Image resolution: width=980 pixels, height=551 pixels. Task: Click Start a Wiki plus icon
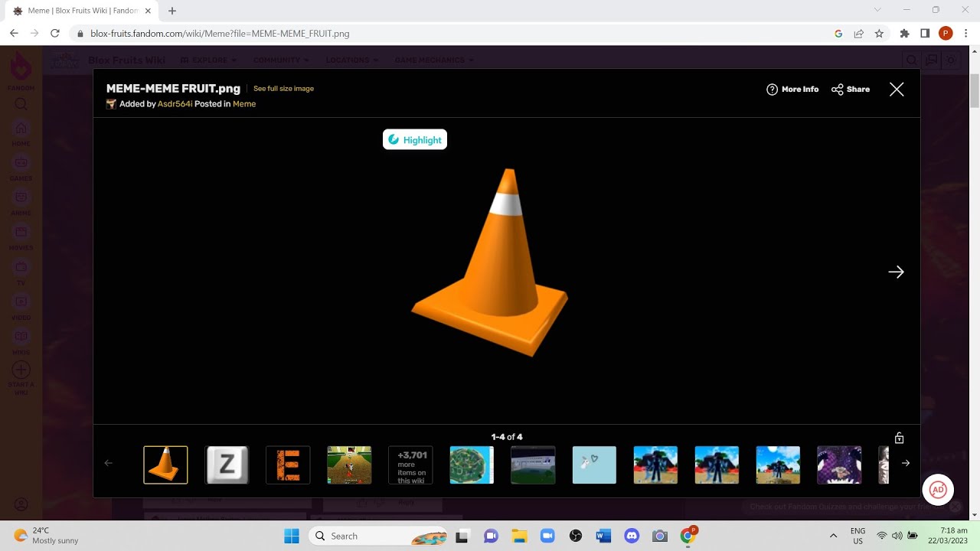tap(21, 371)
